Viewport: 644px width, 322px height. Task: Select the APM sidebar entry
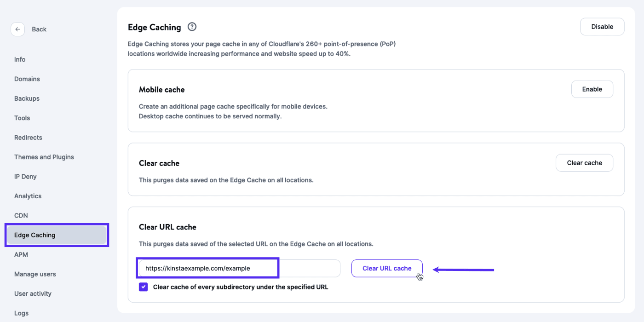point(19,254)
